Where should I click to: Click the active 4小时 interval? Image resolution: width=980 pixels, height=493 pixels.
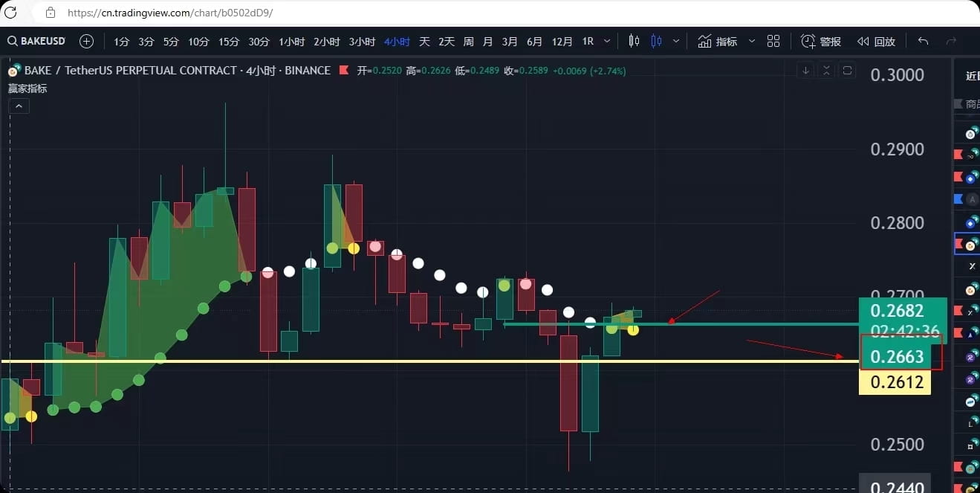(x=397, y=42)
